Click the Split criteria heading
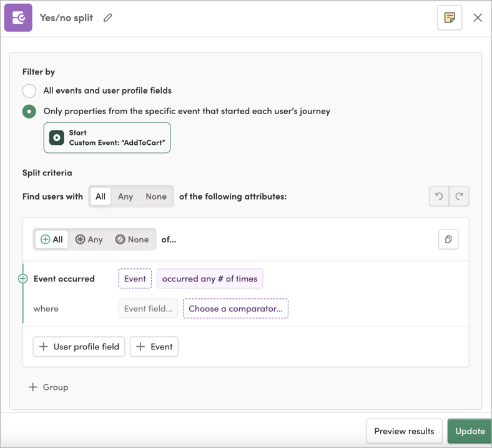Image resolution: width=492 pixels, height=448 pixels. 47,173
